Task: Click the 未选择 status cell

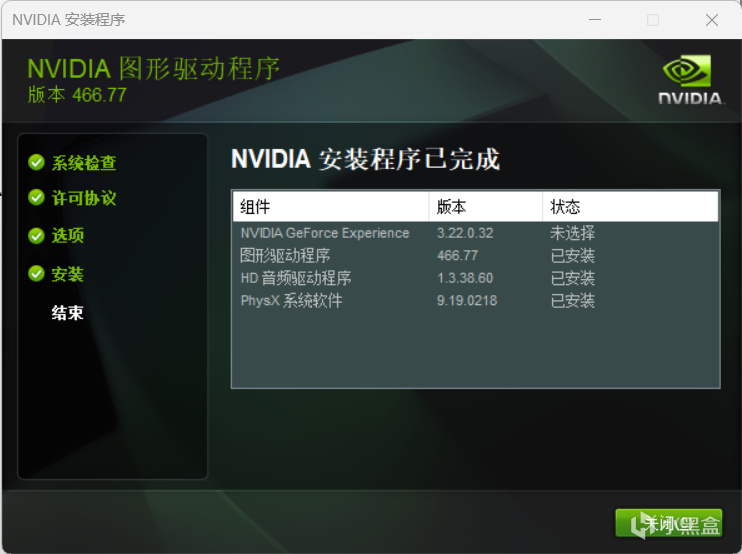Action: click(573, 233)
